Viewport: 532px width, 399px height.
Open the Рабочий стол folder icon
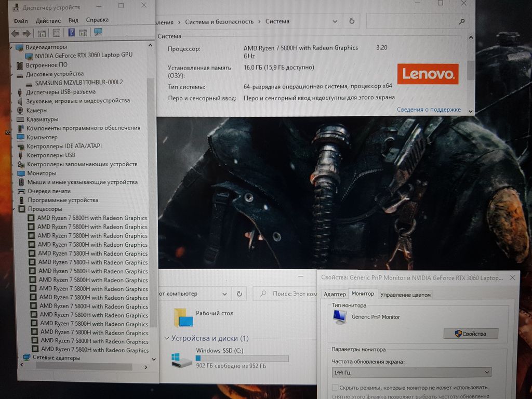pyautogui.click(x=183, y=317)
